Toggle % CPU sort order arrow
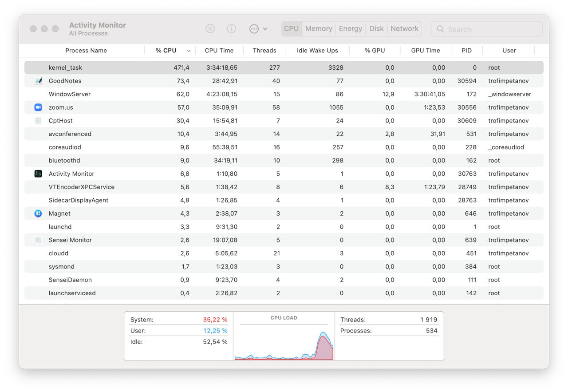The height and width of the screenshot is (392, 568). pos(189,51)
